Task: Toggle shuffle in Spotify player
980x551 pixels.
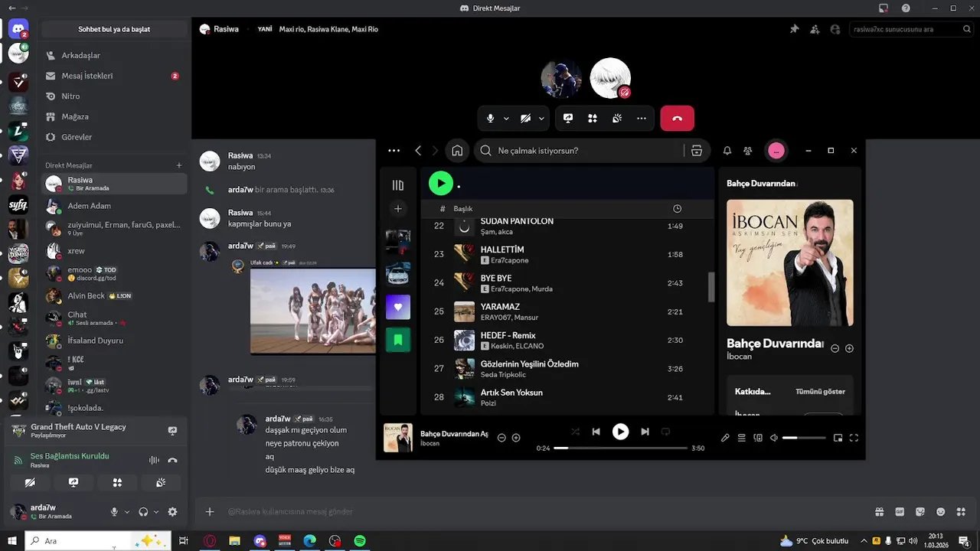Action: pyautogui.click(x=575, y=432)
